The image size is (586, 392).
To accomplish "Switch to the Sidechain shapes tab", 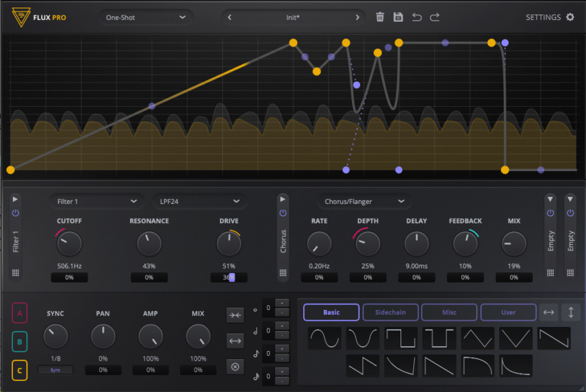I will [390, 312].
